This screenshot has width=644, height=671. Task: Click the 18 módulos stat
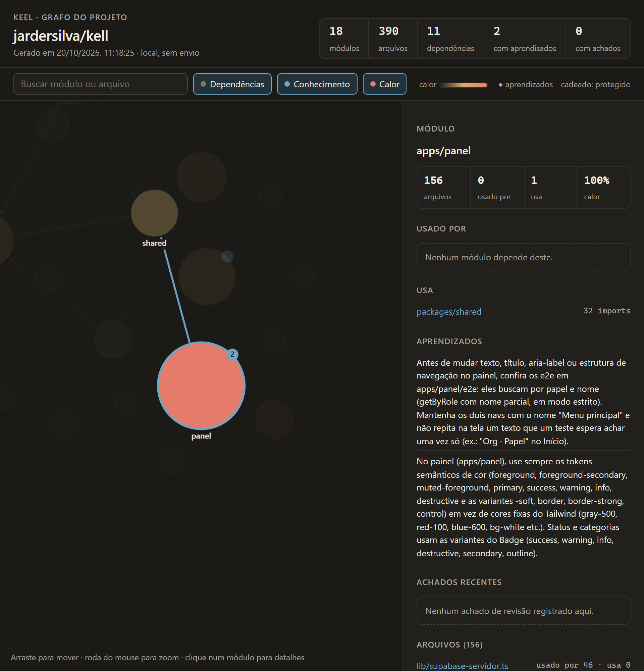[344, 39]
